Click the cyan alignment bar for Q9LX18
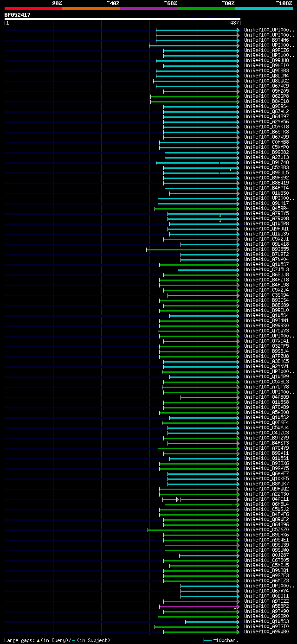This screenshot has height=644, width=297. coord(209,244)
